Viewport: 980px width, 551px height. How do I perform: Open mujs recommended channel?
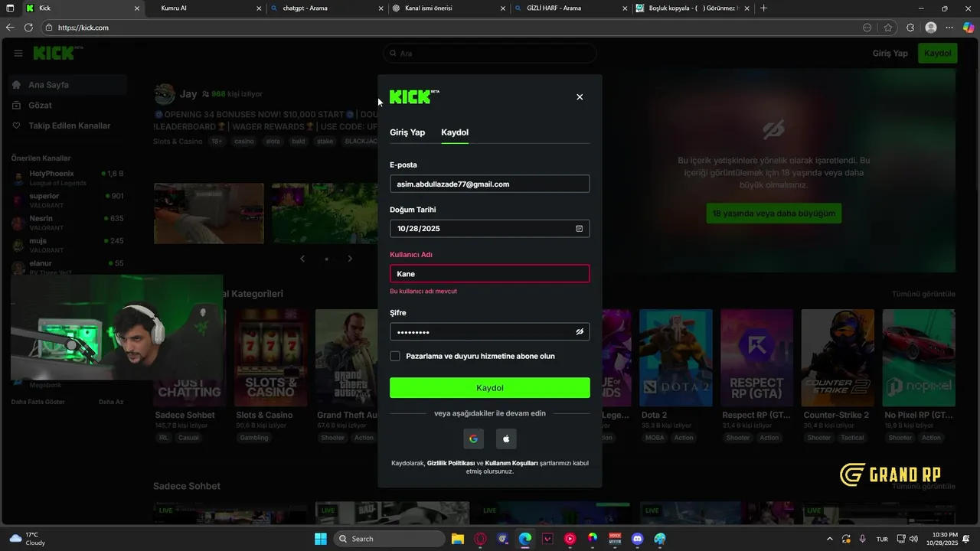67,245
